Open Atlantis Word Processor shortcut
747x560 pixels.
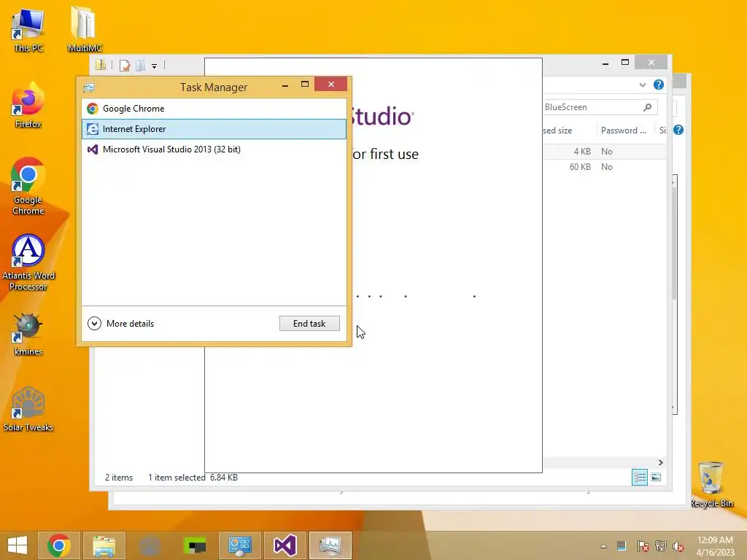(28, 262)
